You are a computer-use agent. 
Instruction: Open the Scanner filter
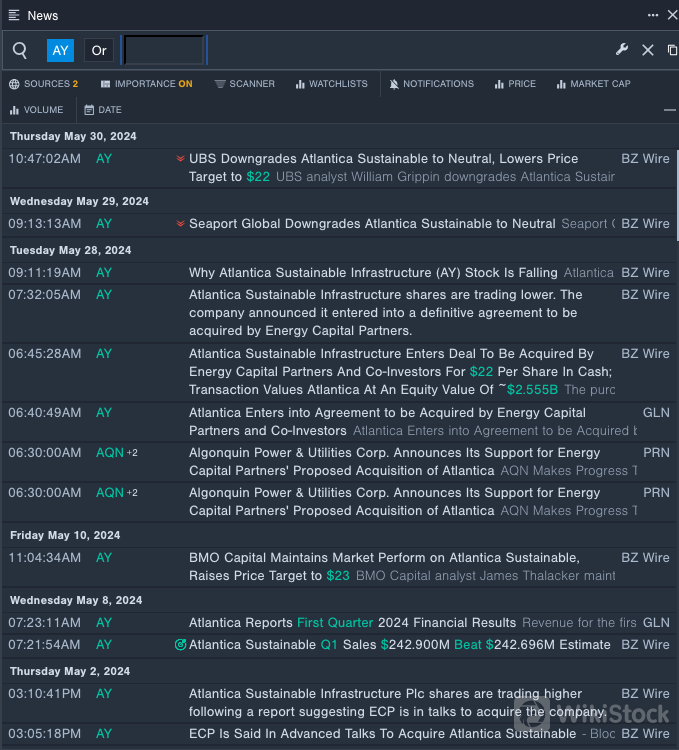[244, 84]
